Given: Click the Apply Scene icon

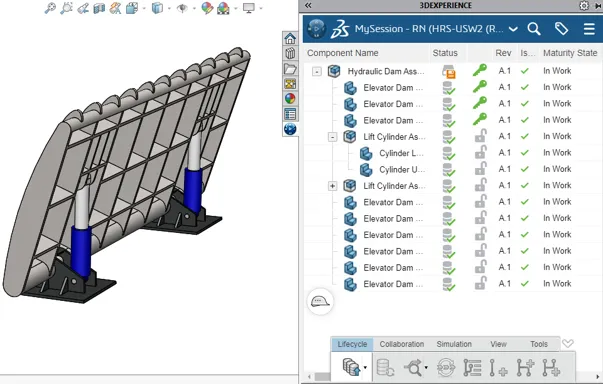Looking at the screenshot, I should 223,8.
